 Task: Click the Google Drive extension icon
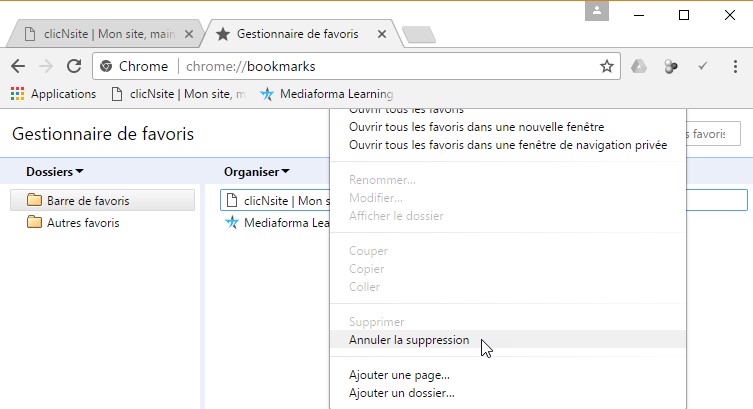click(639, 66)
